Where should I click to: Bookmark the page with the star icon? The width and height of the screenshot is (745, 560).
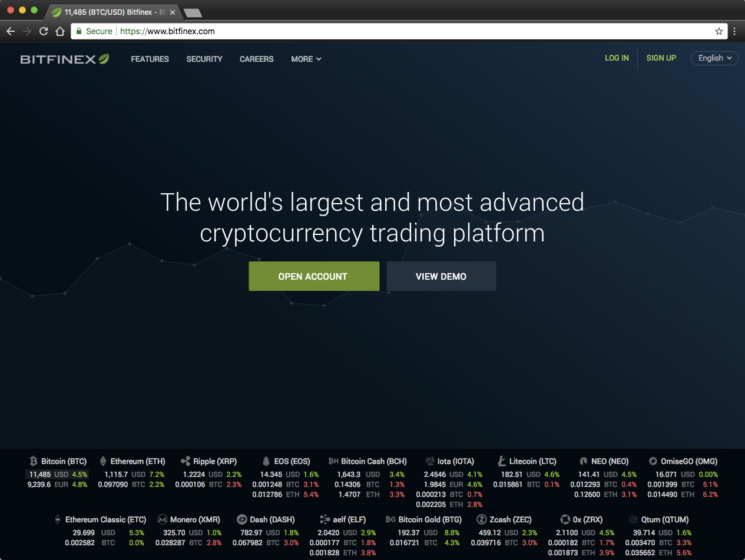[719, 31]
